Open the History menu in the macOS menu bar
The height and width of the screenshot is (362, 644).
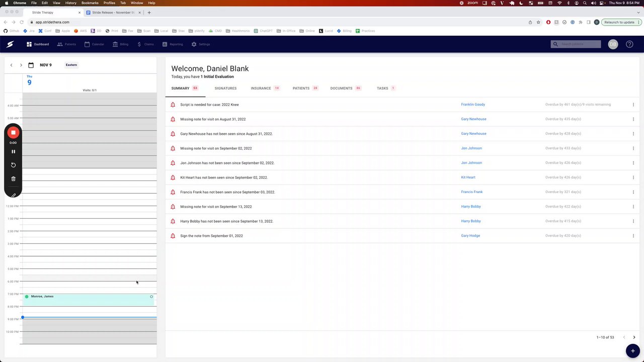tap(71, 3)
